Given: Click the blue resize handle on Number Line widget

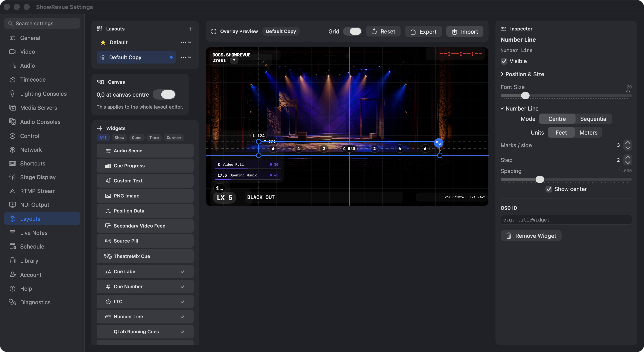Looking at the screenshot, I should [438, 143].
